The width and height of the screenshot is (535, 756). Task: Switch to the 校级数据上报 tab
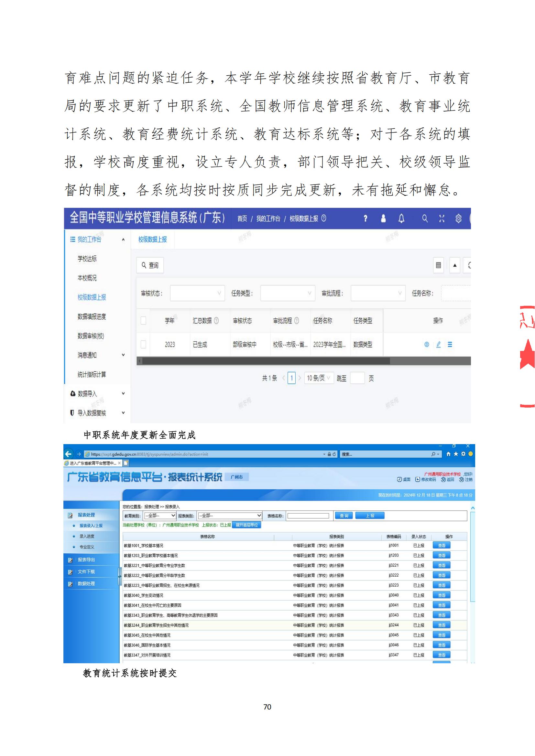coord(153,240)
